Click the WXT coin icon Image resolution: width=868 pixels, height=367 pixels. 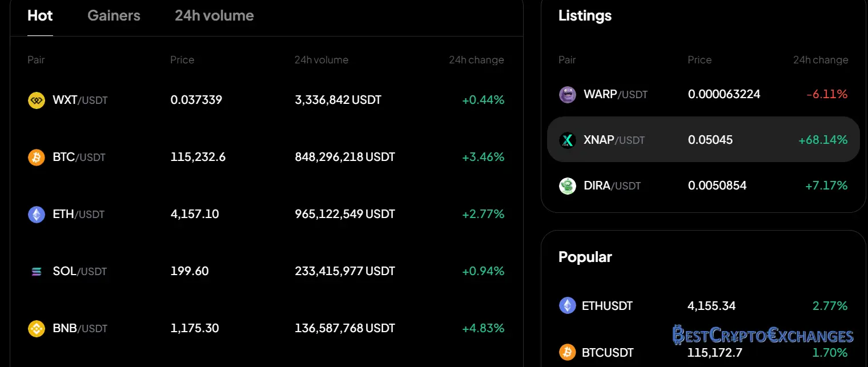click(37, 100)
